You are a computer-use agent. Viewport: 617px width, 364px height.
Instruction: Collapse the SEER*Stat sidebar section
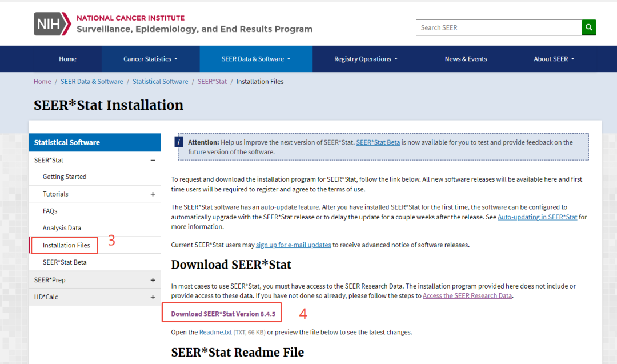pyautogui.click(x=153, y=160)
